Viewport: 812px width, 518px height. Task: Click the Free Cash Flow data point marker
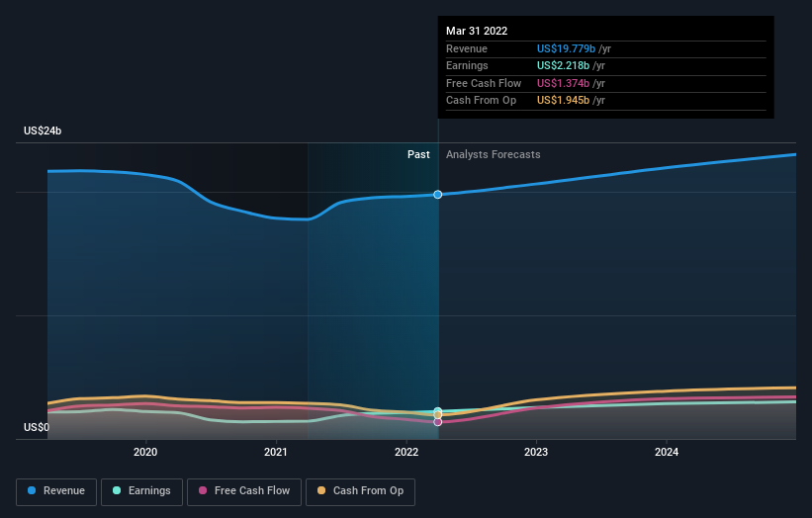click(437, 422)
